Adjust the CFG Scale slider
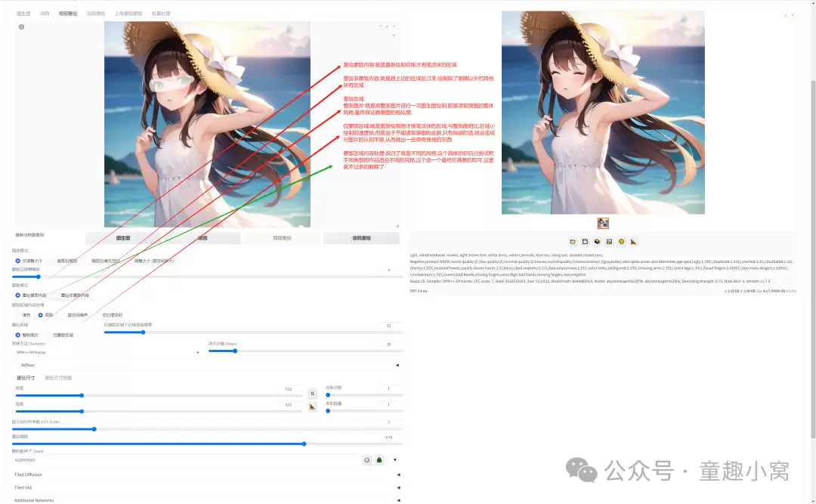Viewport: 816px width, 504px height. 207,429
